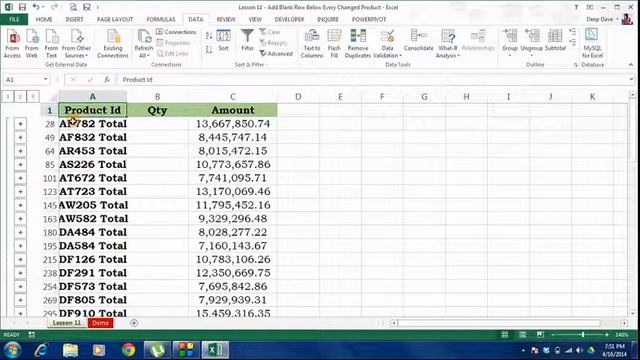Apply Flash Fill
This screenshot has height=360, width=640.
pos(334,44)
